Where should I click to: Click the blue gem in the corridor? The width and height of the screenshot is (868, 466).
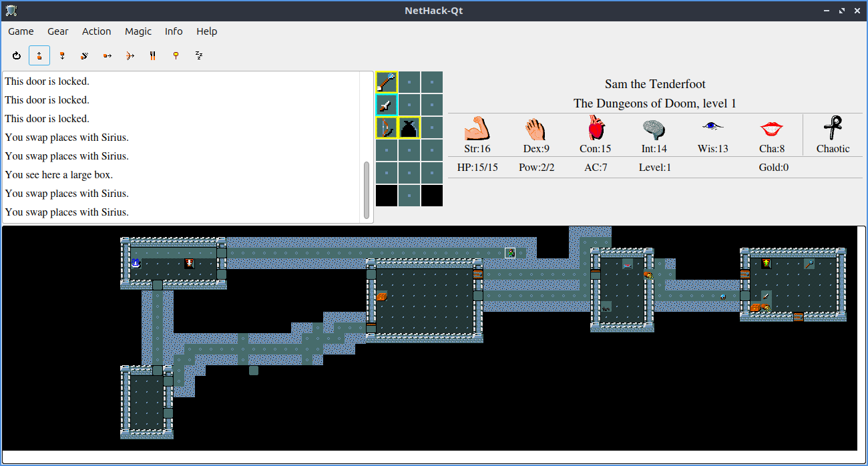pyautogui.click(x=723, y=296)
